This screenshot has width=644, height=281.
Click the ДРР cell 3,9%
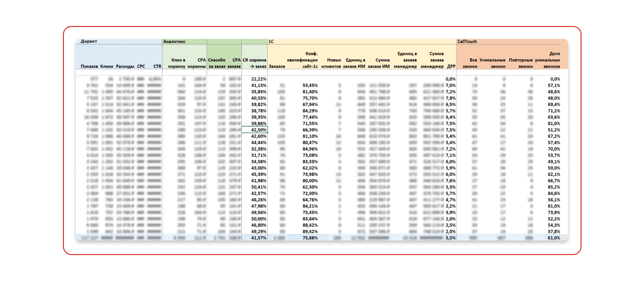point(450,212)
